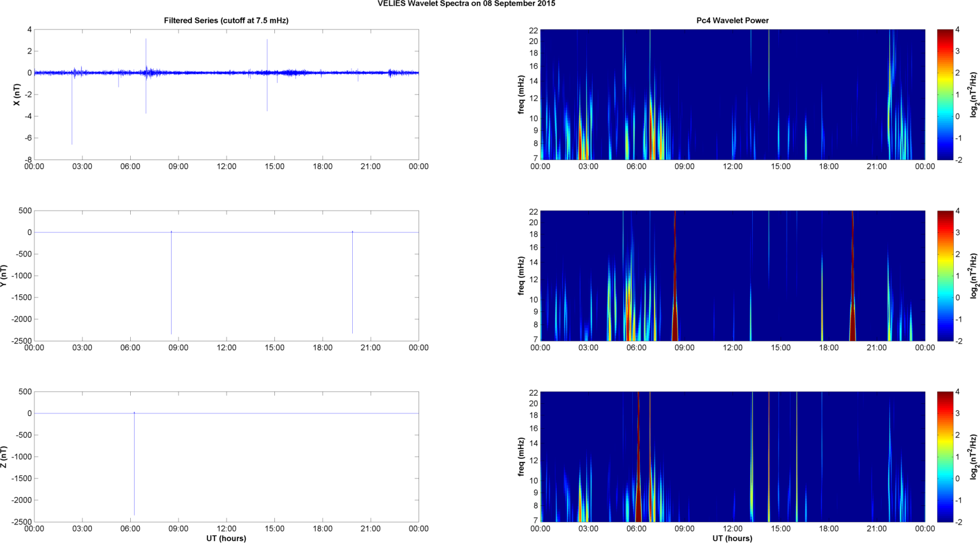The width and height of the screenshot is (980, 543).
Task: Select the bottom spectrogram's colorbar
Action: click(x=945, y=457)
